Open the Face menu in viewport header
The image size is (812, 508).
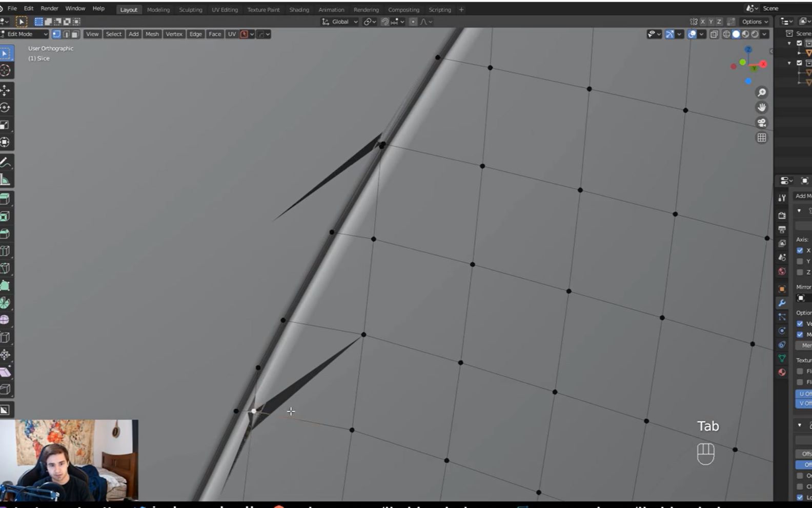click(215, 34)
